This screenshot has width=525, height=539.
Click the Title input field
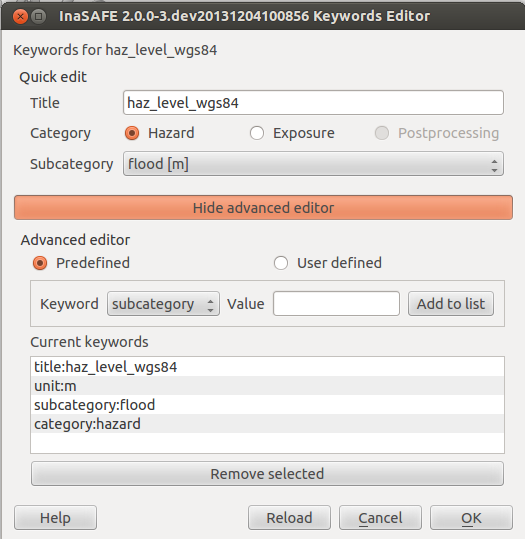[313, 103]
